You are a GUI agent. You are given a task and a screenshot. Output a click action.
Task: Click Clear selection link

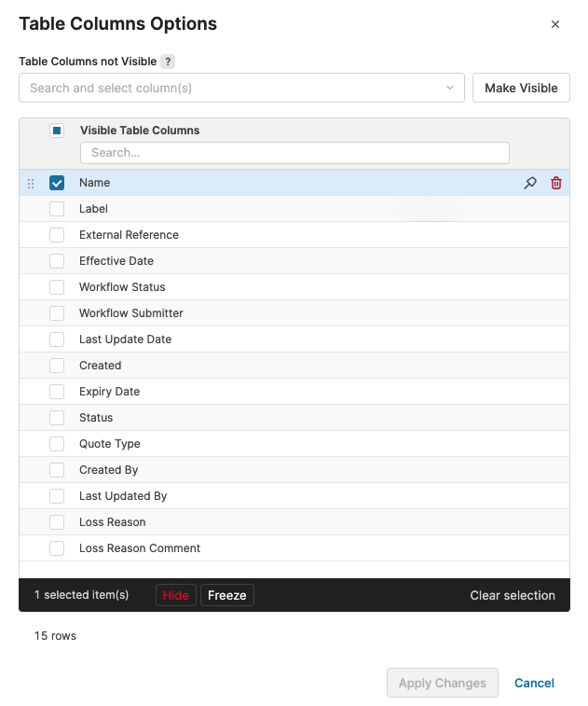513,595
